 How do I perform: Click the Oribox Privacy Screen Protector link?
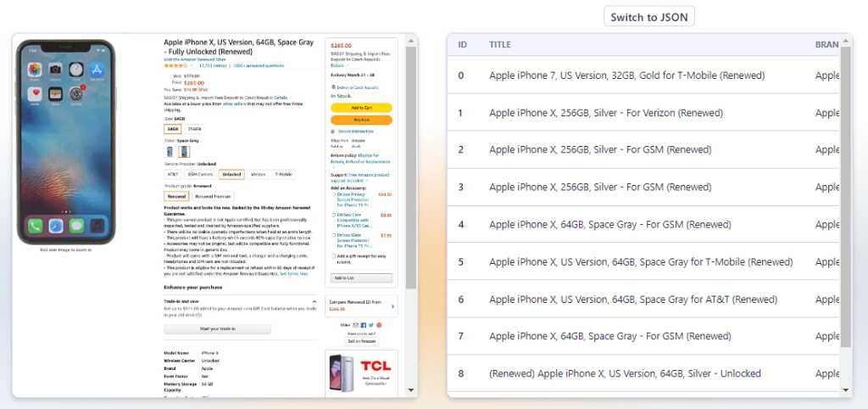354,199
